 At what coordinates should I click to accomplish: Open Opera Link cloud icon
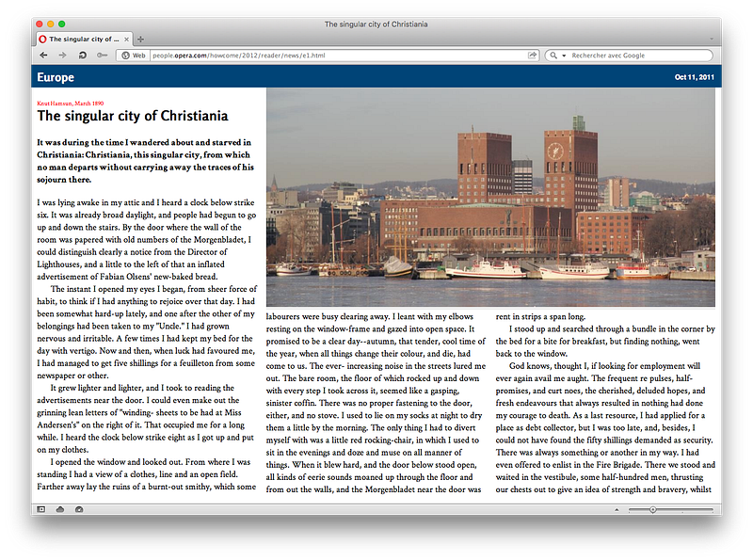(60, 509)
